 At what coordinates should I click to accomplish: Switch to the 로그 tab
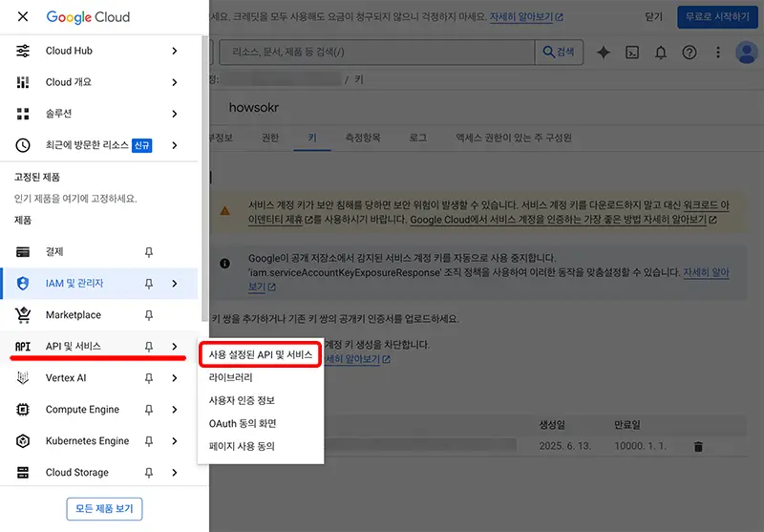(418, 138)
